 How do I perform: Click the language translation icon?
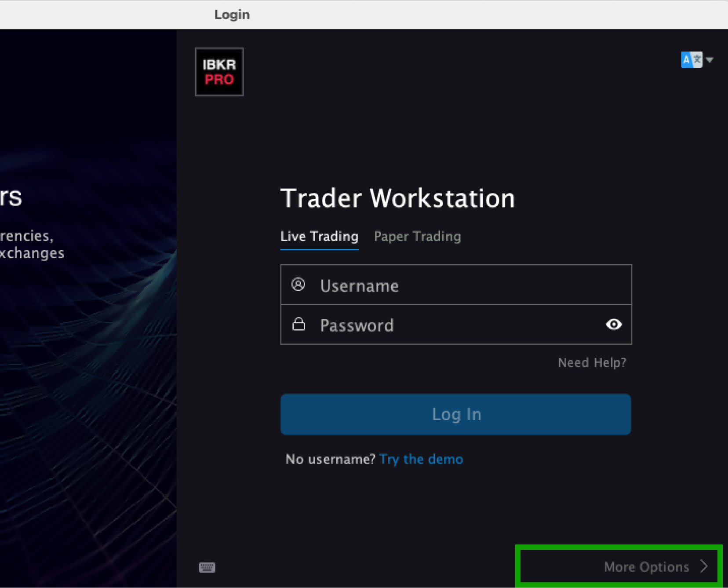pyautogui.click(x=691, y=60)
